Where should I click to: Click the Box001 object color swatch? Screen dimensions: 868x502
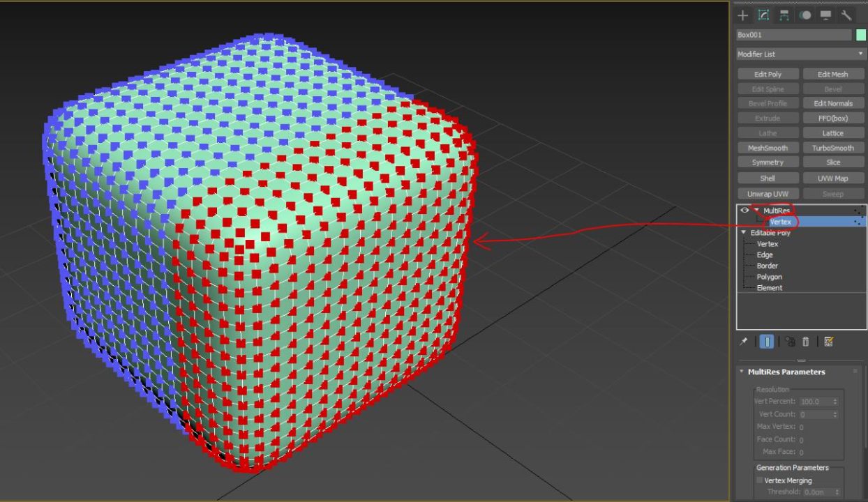click(x=860, y=35)
